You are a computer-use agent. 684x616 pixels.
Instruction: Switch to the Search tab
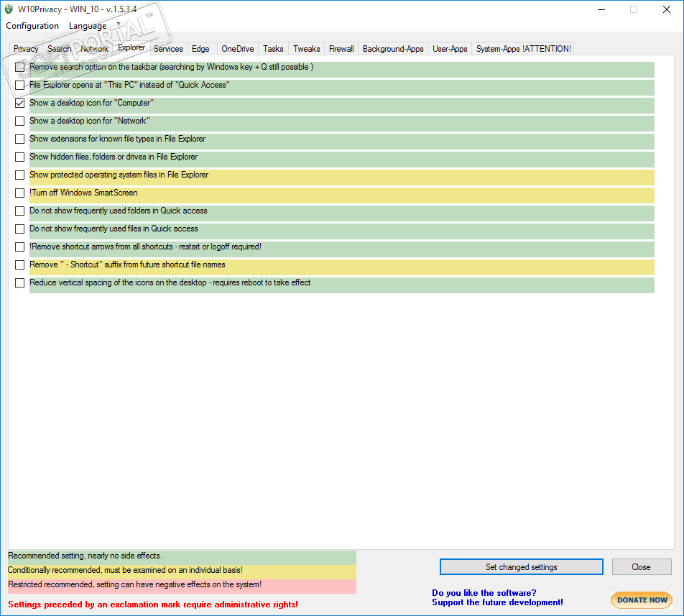[x=60, y=49]
